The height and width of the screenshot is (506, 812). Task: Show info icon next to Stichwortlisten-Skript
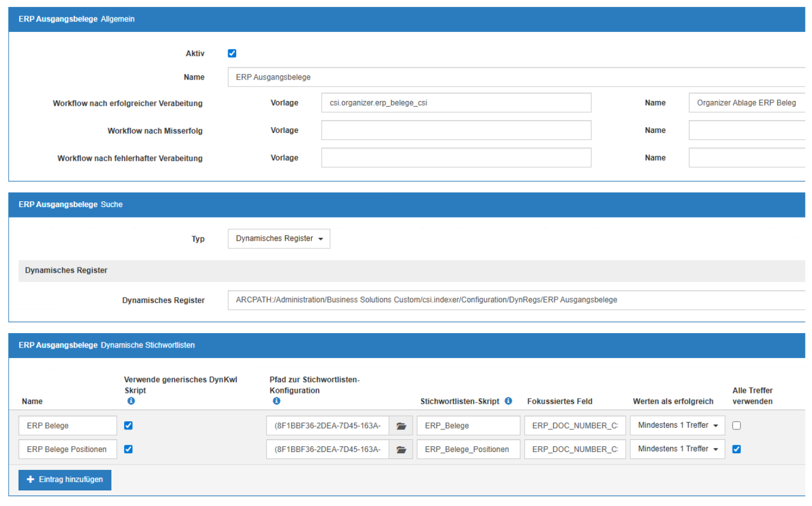[x=508, y=401]
